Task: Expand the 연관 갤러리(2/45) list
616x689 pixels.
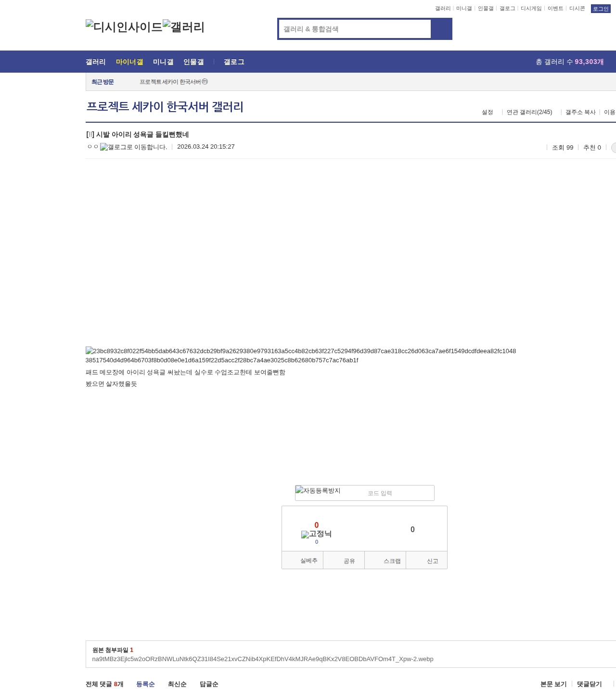Action: (529, 112)
